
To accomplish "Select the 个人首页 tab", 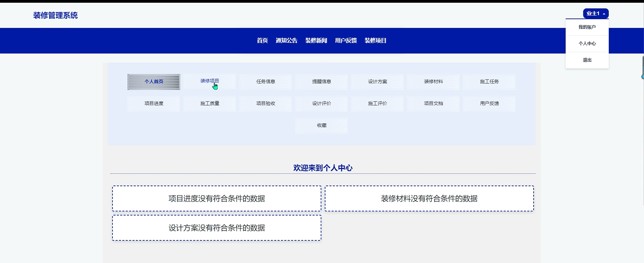I will 154,82.
